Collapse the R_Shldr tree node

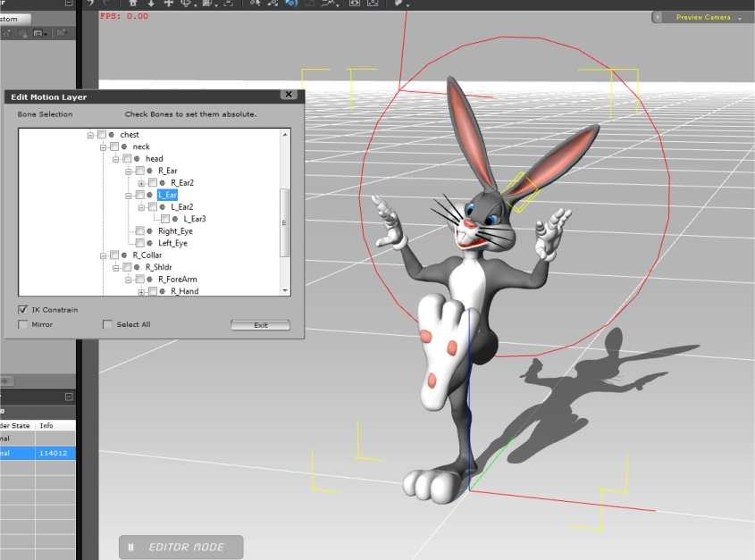click(x=115, y=268)
